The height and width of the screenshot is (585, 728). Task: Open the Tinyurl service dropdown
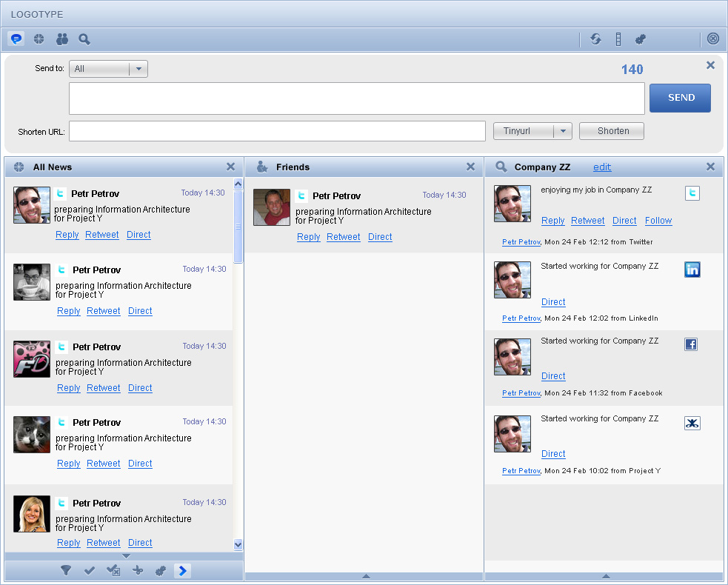click(x=532, y=131)
